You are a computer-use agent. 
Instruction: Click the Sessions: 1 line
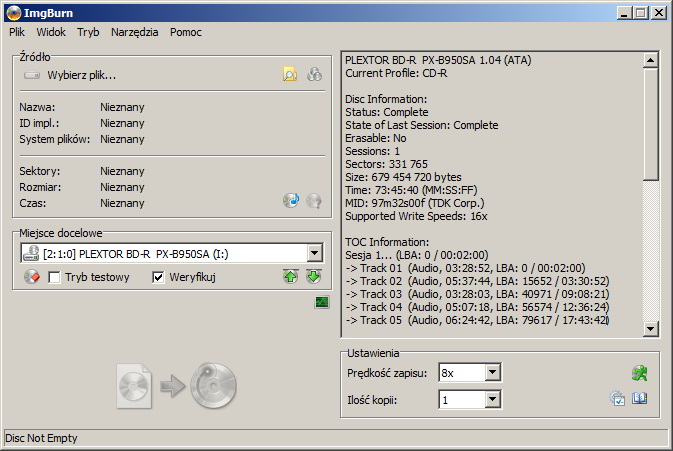click(x=373, y=151)
